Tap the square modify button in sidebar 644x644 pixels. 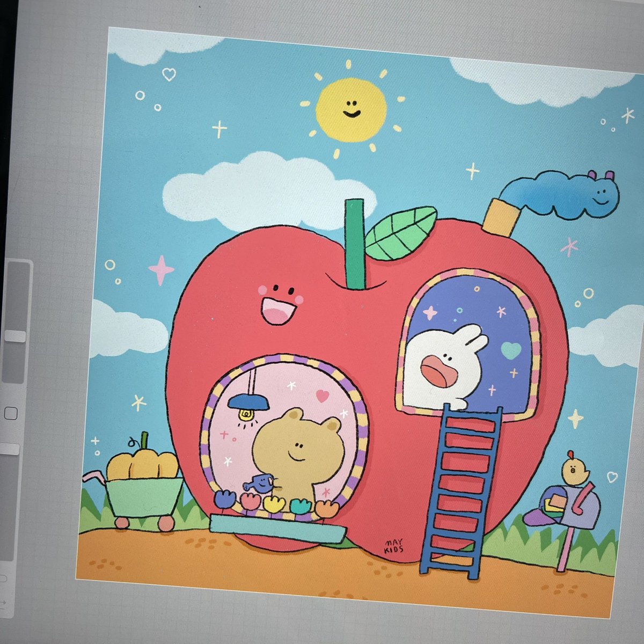point(11,413)
